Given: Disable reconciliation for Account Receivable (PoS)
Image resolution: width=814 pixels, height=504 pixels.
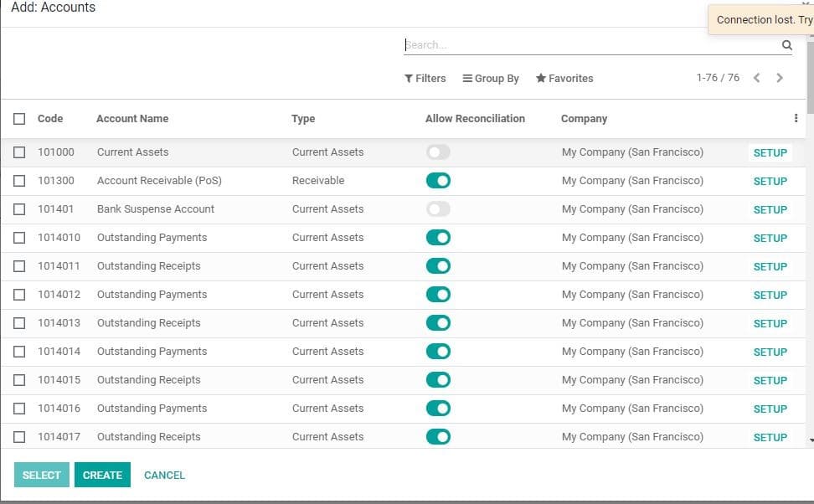Looking at the screenshot, I should click(438, 180).
